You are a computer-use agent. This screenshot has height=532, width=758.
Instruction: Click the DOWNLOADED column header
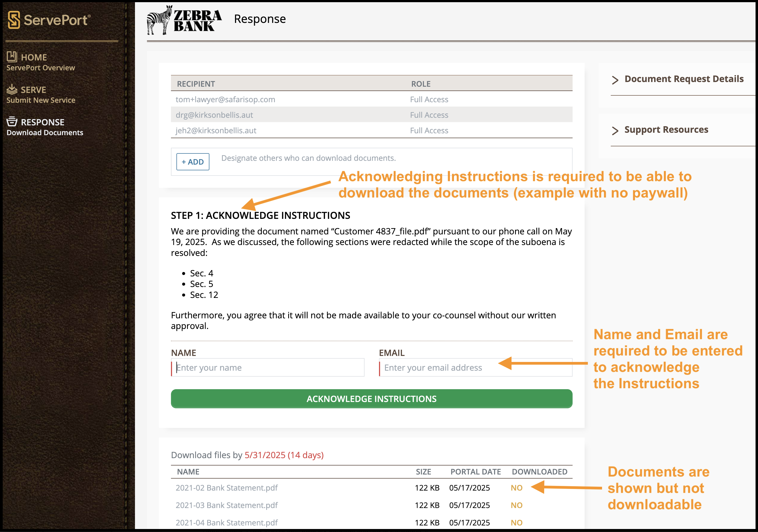pyautogui.click(x=539, y=471)
